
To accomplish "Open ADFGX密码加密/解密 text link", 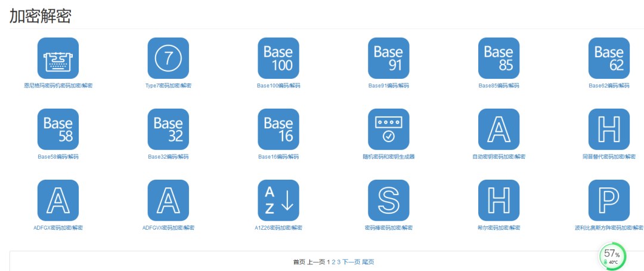I will point(58,228).
